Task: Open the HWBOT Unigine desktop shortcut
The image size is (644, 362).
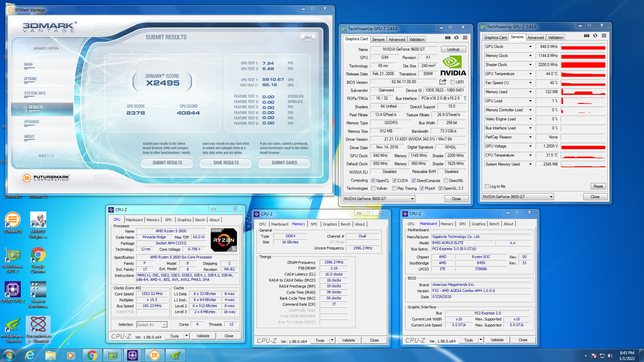Action: point(38,225)
